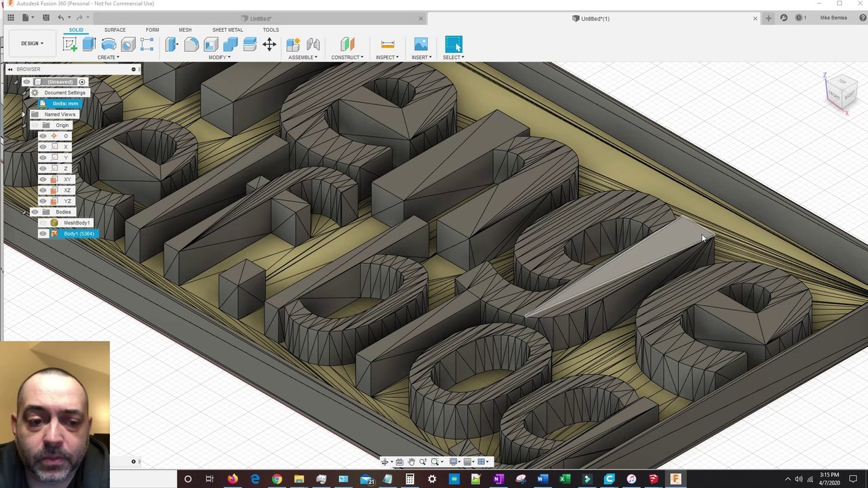Select Body1 (5364) in browser tree
Image resolution: width=868 pixels, height=488 pixels.
pyautogui.click(x=79, y=234)
